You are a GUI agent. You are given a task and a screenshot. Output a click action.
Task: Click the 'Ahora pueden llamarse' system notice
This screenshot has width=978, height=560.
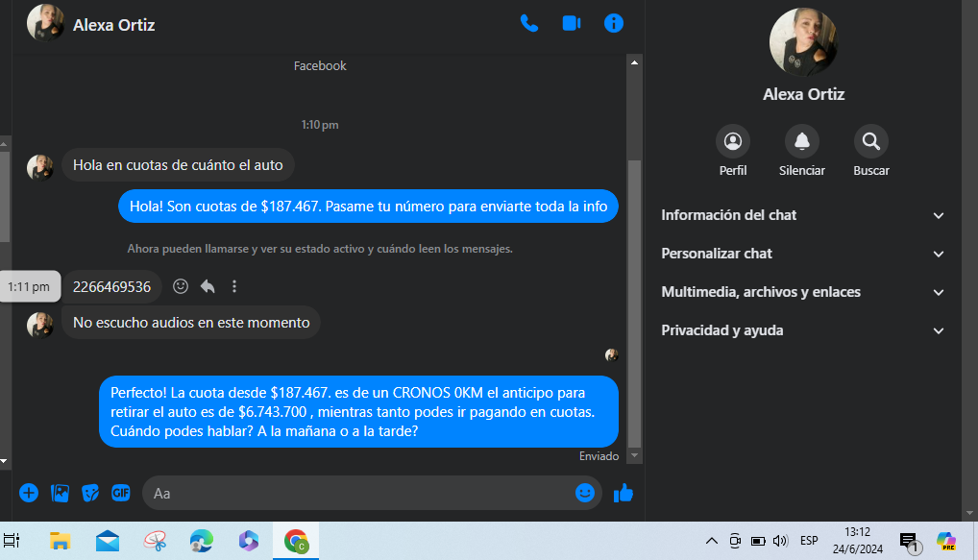pos(320,249)
